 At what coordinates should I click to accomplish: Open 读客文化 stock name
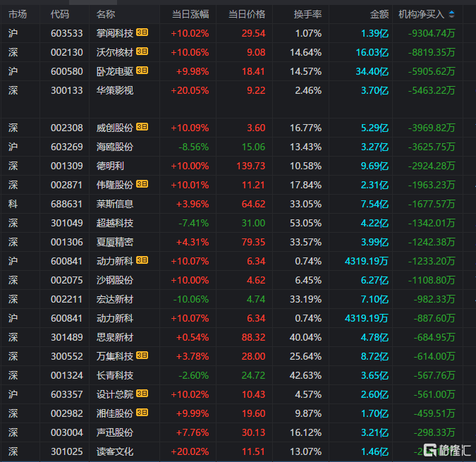pos(115,451)
